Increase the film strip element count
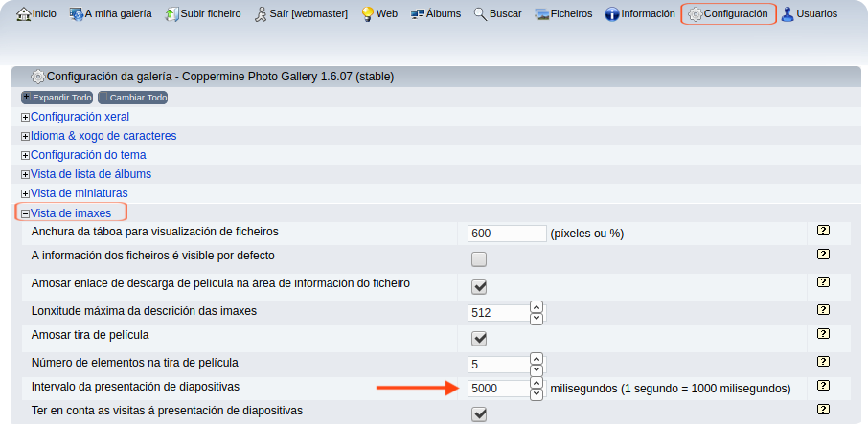 point(537,359)
